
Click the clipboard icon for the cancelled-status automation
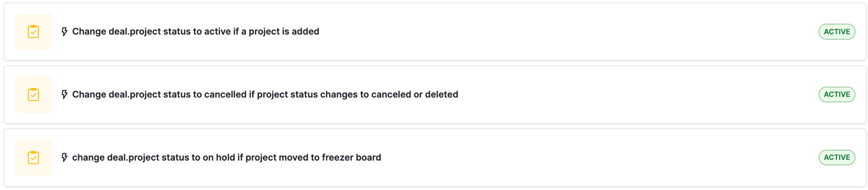[33, 95]
